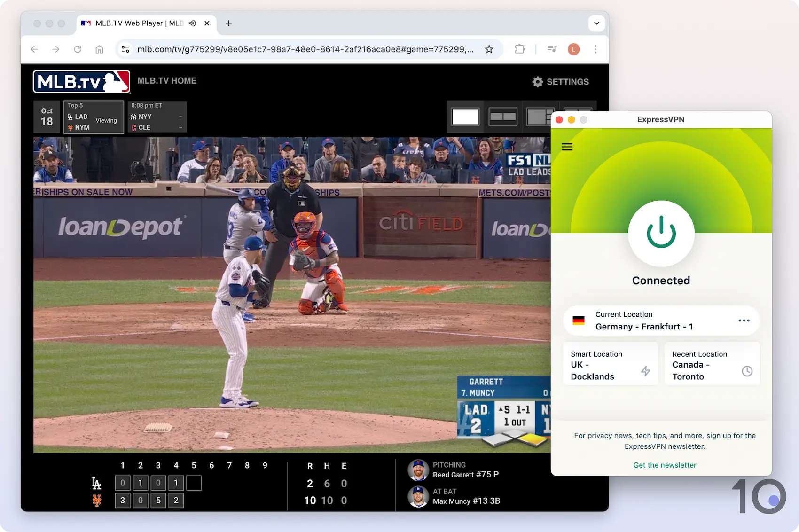
Task: Expand the tab search dropdown arrow
Action: pos(596,23)
